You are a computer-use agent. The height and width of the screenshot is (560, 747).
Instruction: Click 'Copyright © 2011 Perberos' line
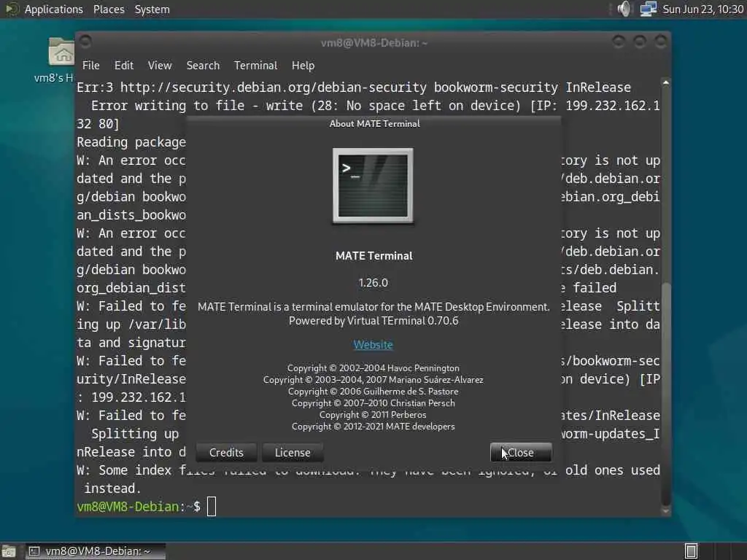[x=373, y=414]
